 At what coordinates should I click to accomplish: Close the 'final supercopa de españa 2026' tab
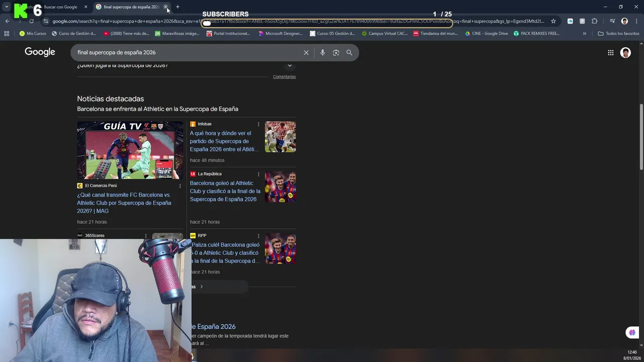point(166,7)
